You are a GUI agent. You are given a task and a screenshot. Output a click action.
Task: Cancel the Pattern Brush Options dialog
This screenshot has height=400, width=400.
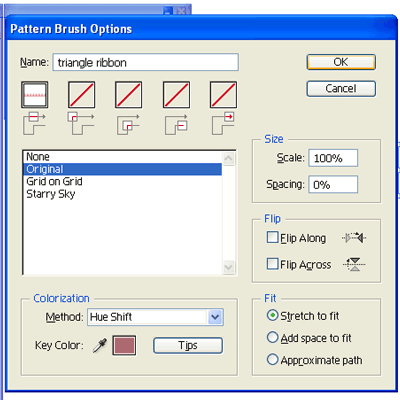point(341,89)
